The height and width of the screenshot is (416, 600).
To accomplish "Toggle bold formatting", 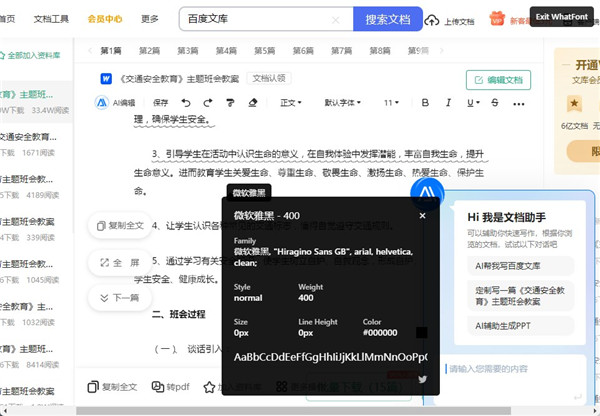I will pos(425,103).
